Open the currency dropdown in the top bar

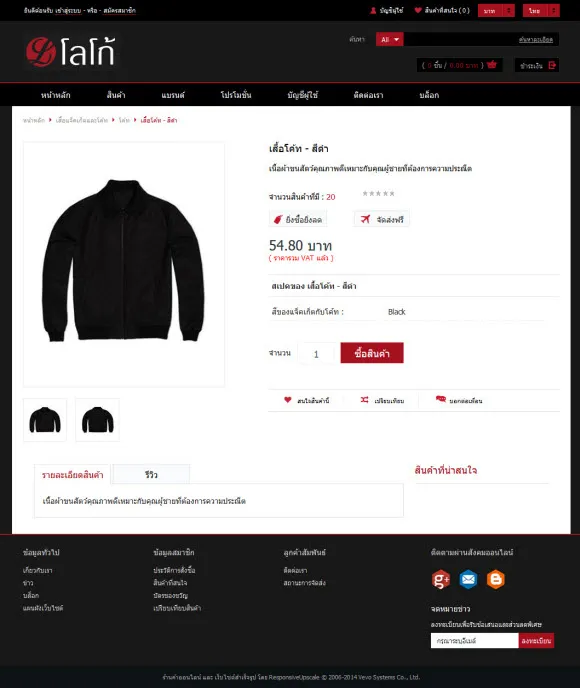coord(496,11)
